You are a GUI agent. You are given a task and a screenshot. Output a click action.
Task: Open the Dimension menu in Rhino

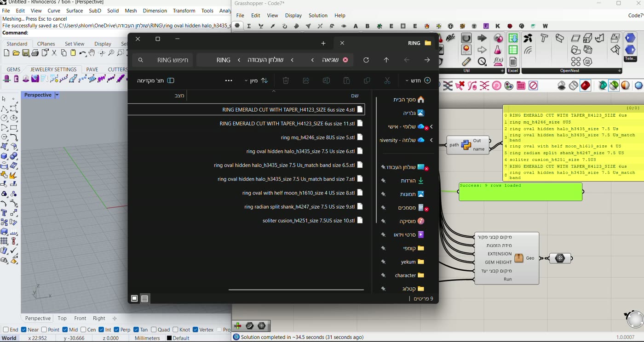pos(155,11)
